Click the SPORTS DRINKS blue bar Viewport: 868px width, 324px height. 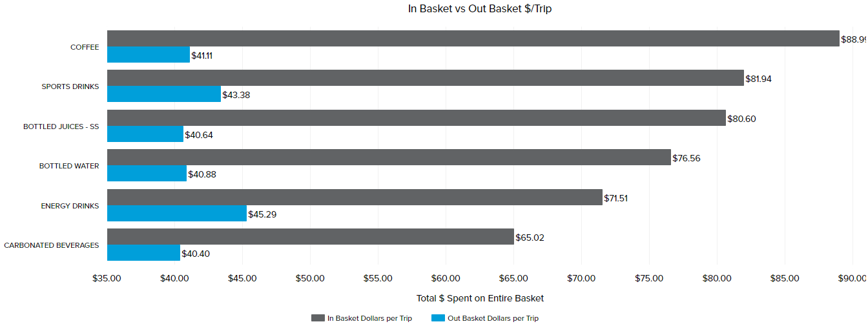point(164,94)
